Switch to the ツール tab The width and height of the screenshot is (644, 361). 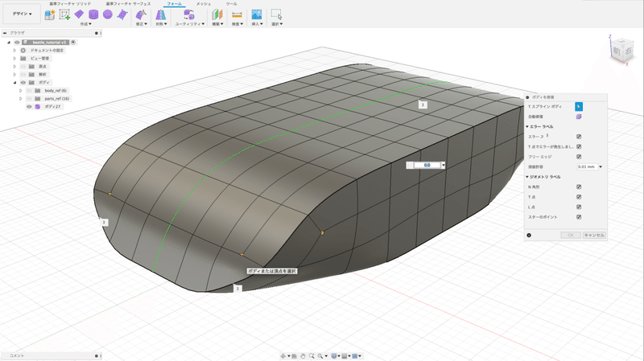coord(231,4)
